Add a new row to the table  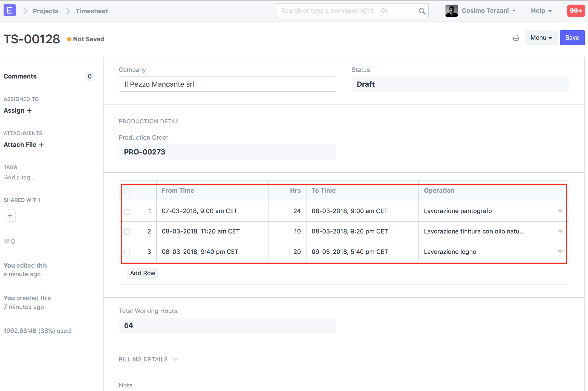[x=143, y=273]
